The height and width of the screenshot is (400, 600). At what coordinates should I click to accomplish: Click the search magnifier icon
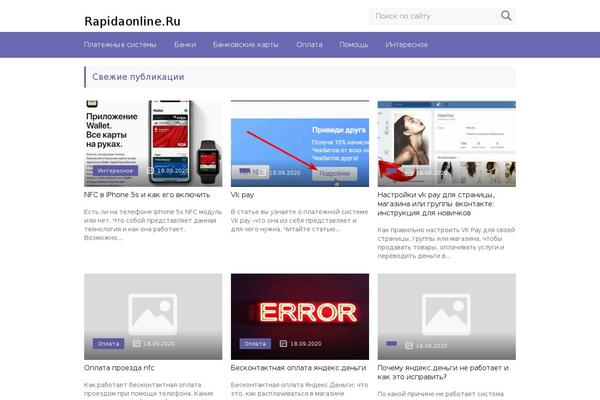tap(506, 16)
